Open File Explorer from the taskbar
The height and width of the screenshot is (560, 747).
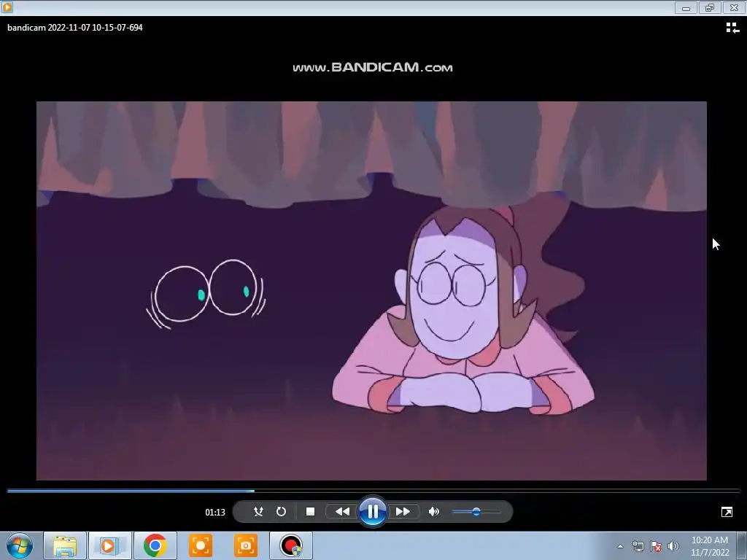point(65,545)
